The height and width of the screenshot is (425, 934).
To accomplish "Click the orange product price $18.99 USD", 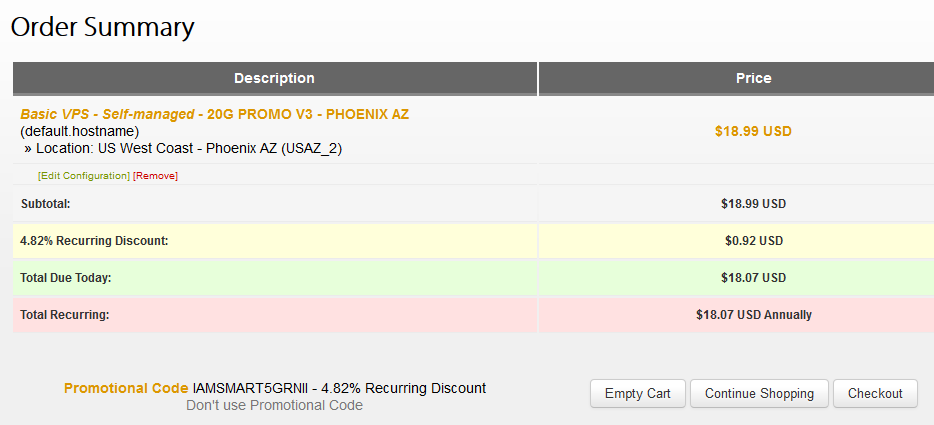I will [x=753, y=131].
